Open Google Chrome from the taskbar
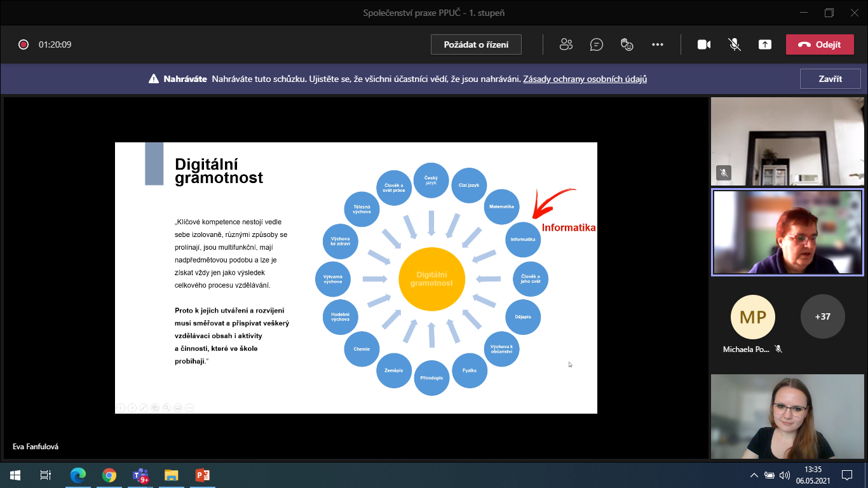 109,475
